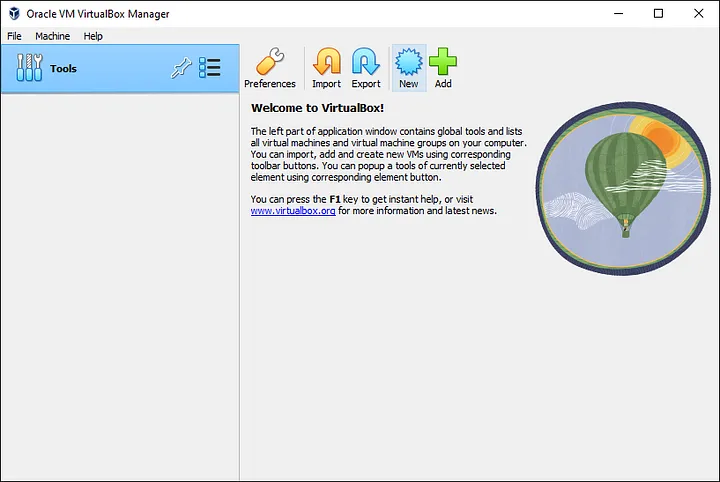The height and width of the screenshot is (482, 720).
Task: Pin the Tools pane with the pushpin icon
Action: tap(181, 68)
